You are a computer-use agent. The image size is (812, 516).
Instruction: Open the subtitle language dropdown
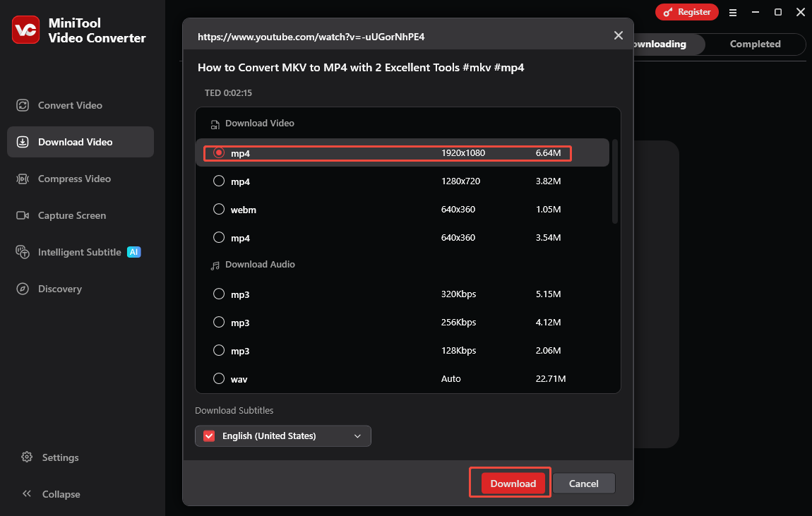[x=357, y=436]
